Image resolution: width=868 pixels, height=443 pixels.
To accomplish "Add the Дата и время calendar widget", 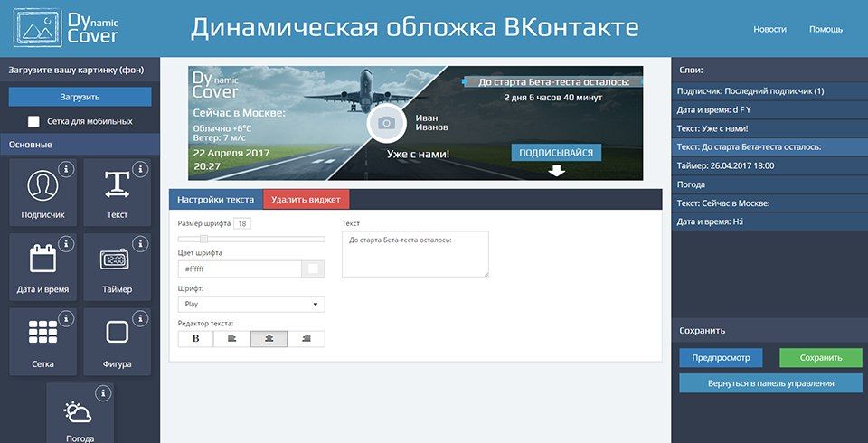I will coord(42,267).
